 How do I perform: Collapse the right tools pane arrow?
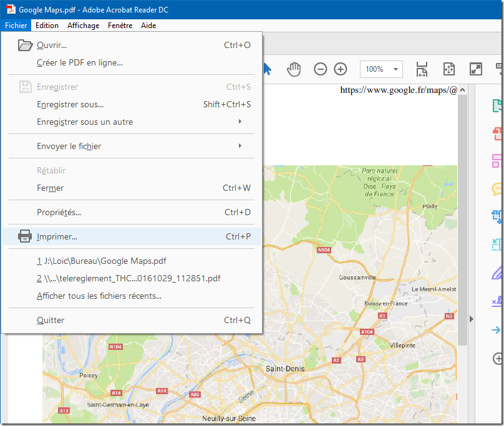tap(471, 319)
